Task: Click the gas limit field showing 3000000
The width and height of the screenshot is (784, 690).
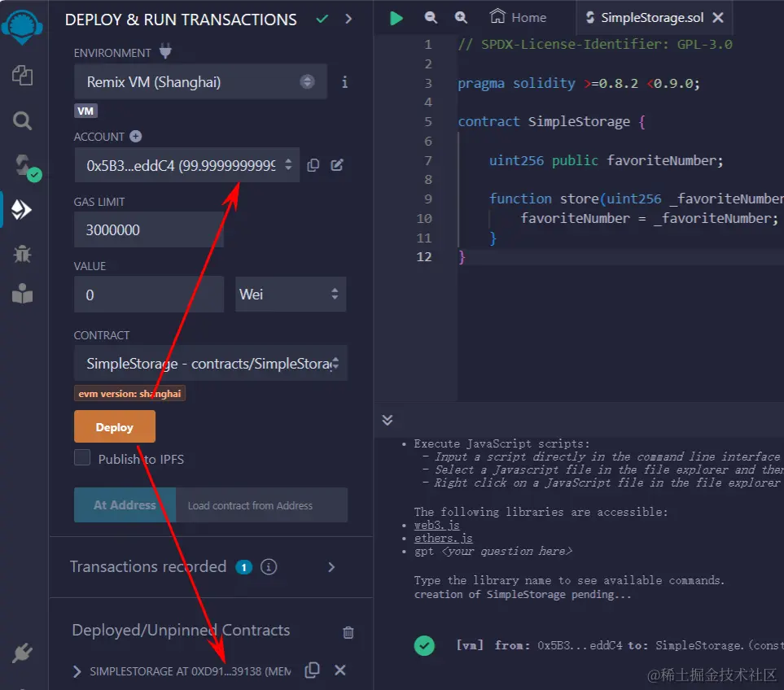Action: tap(149, 229)
